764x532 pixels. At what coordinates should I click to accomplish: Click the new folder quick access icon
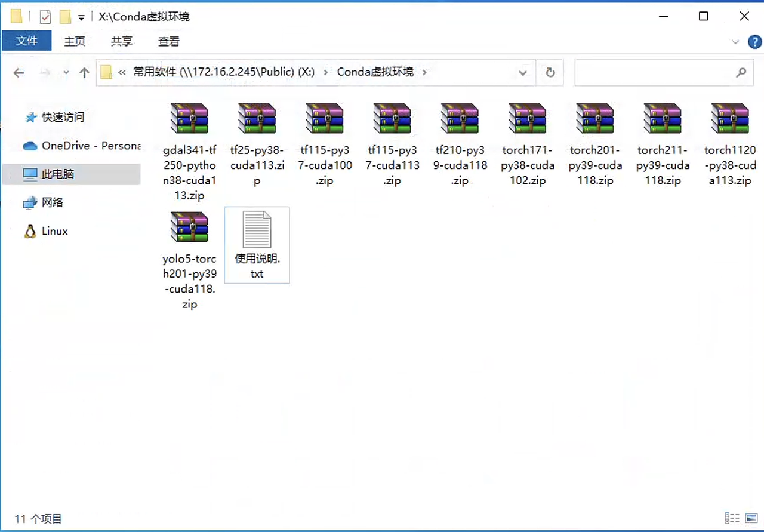(x=65, y=17)
